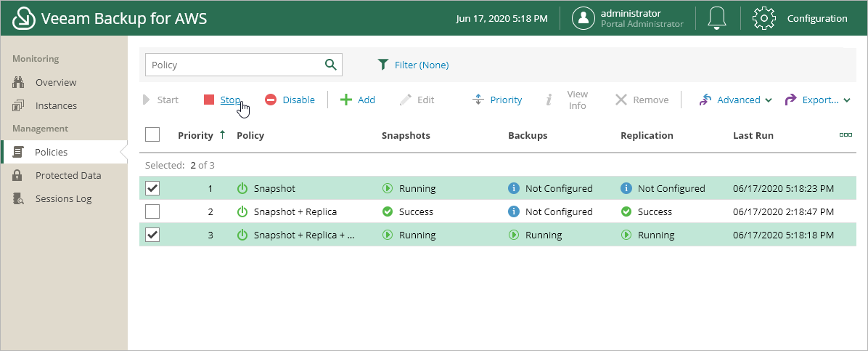
Task: Uncheck the priority 1 Snapshot policy checkbox
Action: click(152, 188)
